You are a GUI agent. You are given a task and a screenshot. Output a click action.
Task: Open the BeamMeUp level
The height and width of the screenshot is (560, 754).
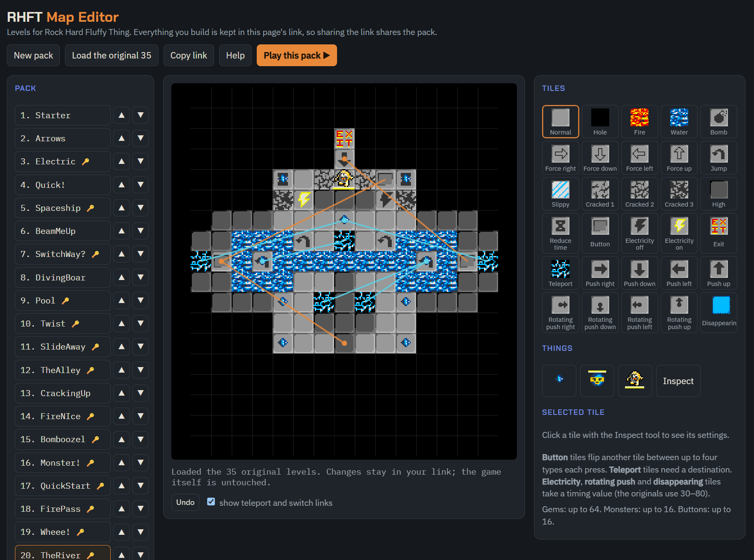[x=63, y=231]
